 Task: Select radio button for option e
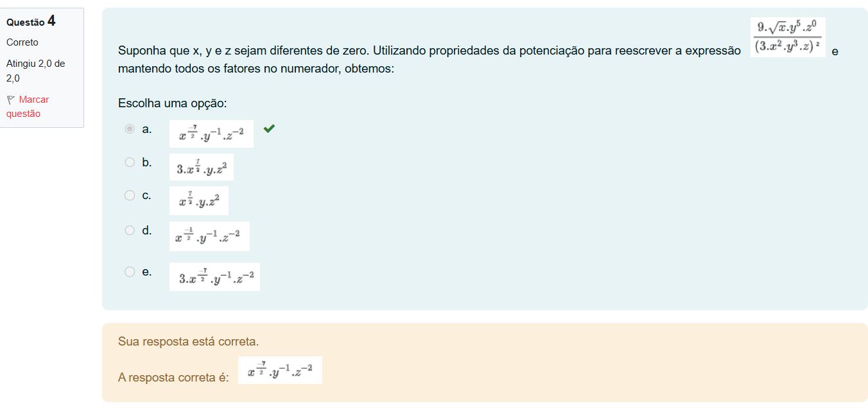[130, 272]
